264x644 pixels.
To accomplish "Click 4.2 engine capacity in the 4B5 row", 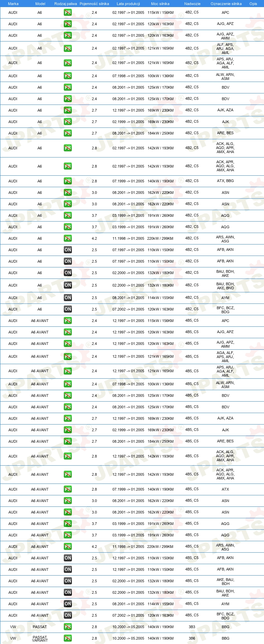I will click(94, 547).
